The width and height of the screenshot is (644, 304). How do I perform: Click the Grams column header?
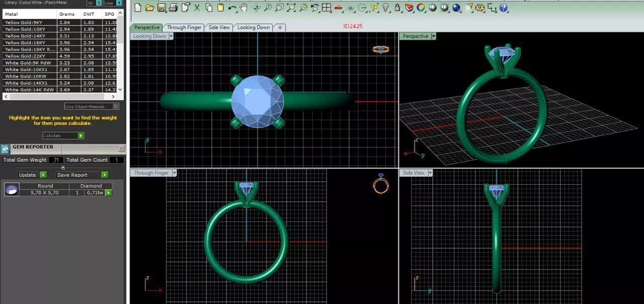[68, 14]
